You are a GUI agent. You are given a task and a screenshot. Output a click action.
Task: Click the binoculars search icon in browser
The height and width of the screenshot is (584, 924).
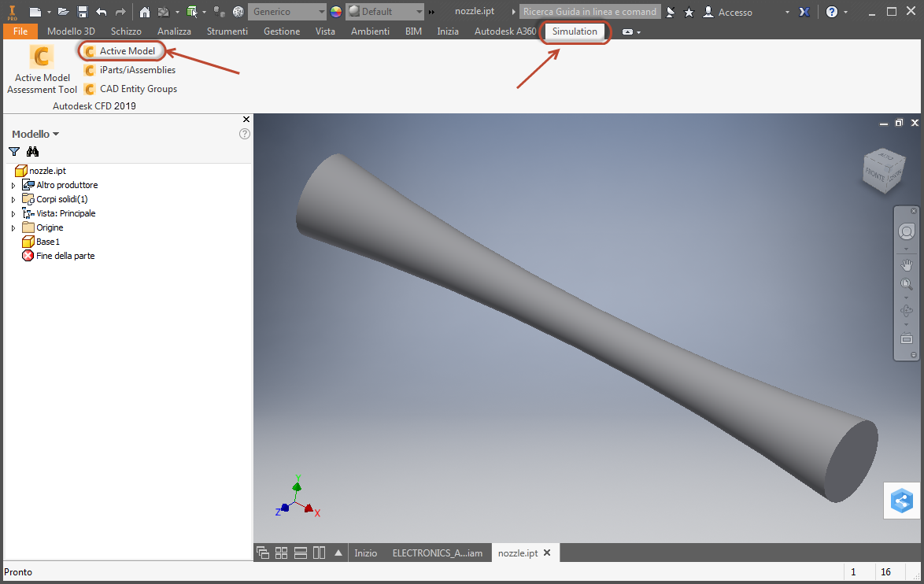pyautogui.click(x=32, y=151)
